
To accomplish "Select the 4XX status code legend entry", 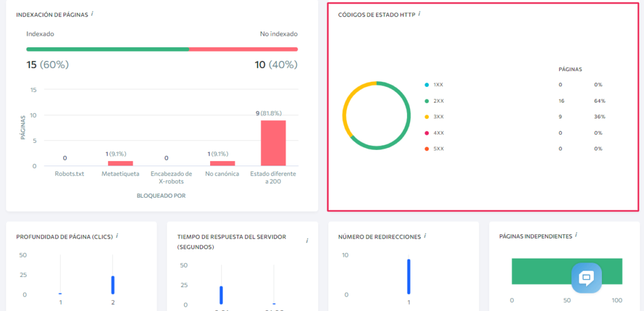I will (x=438, y=133).
